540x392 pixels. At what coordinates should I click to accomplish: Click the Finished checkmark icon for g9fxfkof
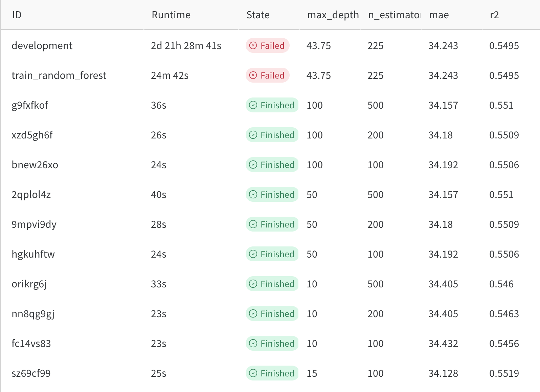coord(253,105)
